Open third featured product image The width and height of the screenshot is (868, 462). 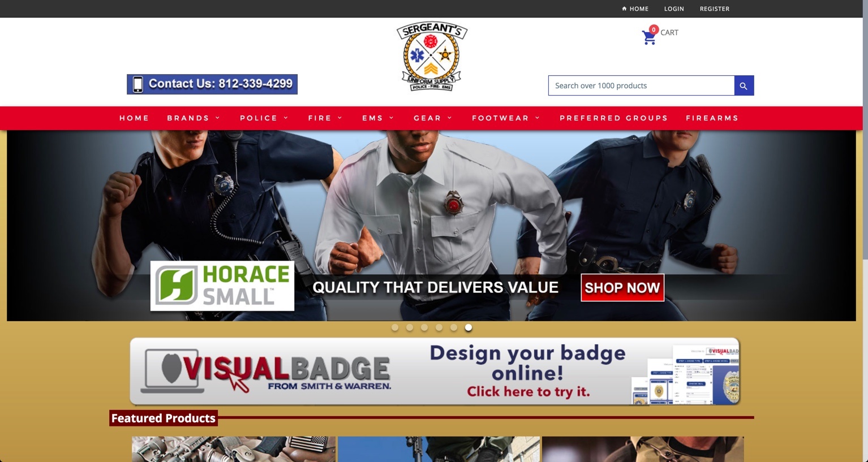pyautogui.click(x=643, y=449)
